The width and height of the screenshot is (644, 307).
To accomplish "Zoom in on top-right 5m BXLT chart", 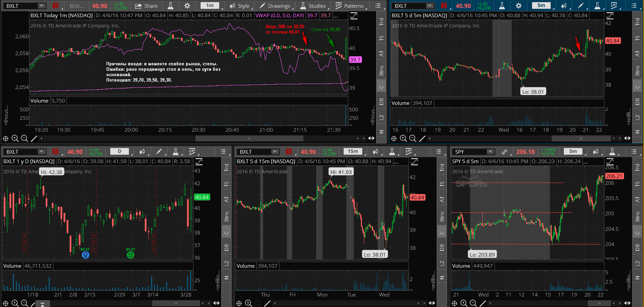I will 403,138.
